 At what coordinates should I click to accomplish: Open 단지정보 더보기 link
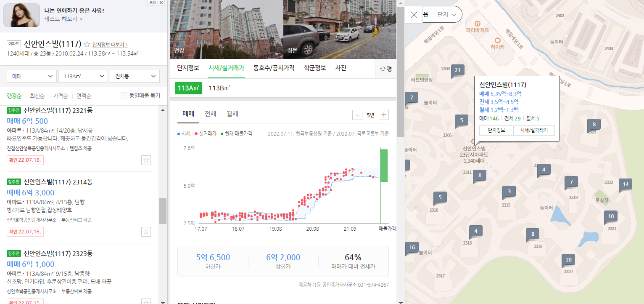point(110,45)
